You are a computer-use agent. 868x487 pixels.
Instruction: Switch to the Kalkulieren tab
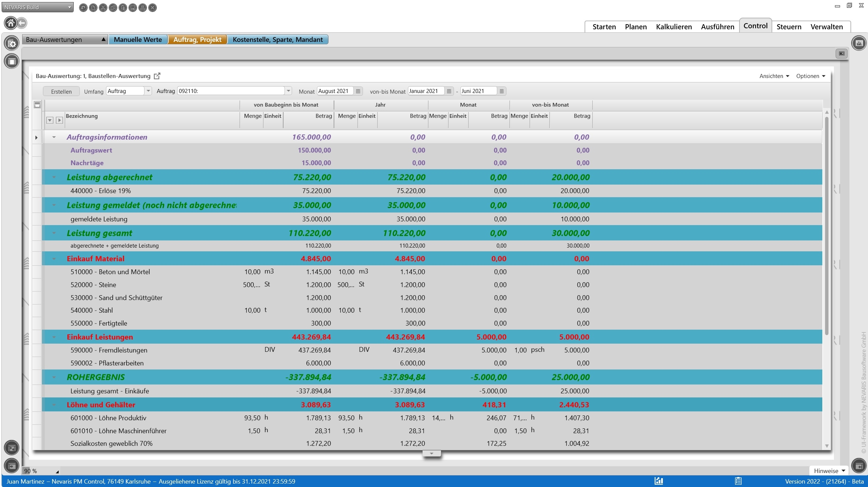[x=673, y=27]
